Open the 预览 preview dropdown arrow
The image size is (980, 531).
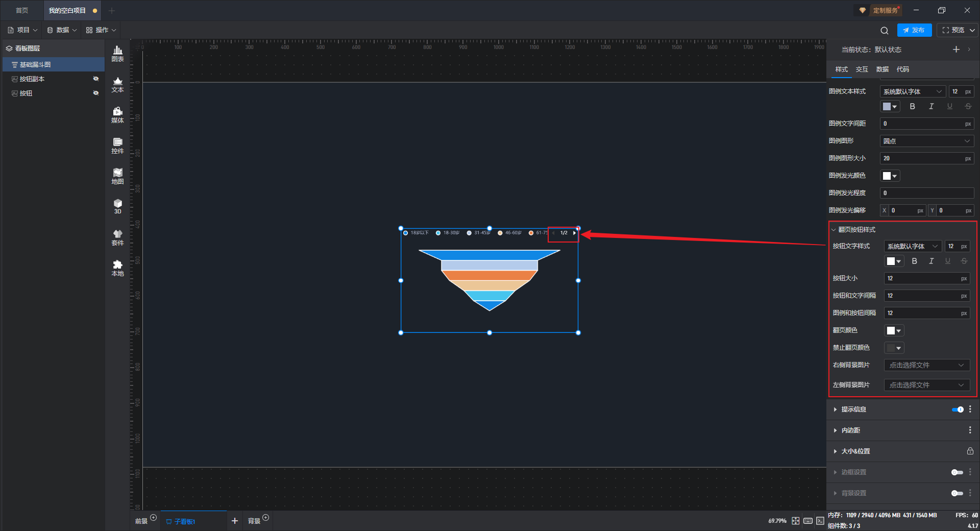coord(972,31)
